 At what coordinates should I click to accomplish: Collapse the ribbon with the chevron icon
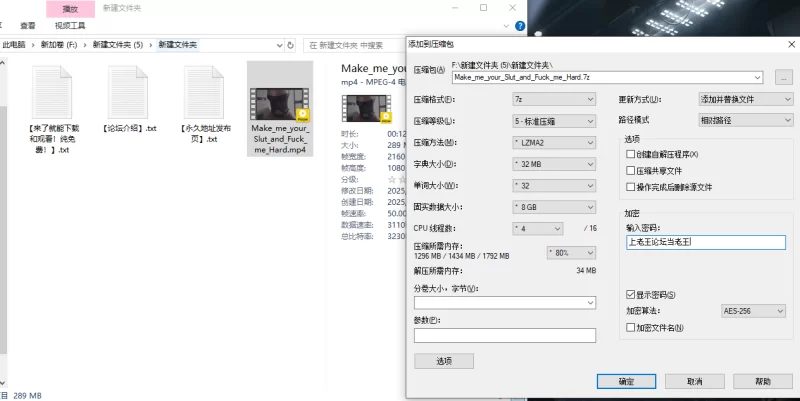point(506,26)
